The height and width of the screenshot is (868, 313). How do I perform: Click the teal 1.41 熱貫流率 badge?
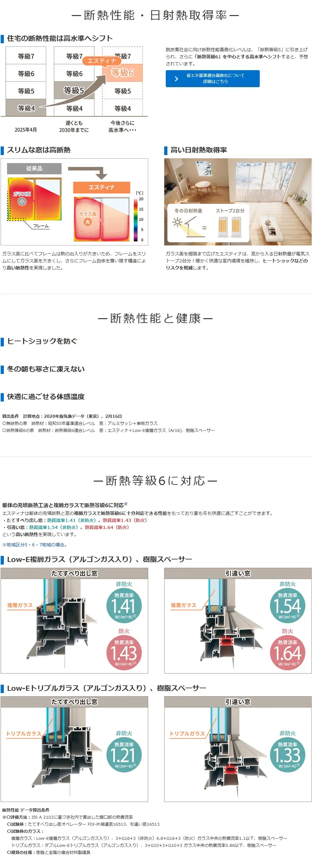[x=124, y=605]
